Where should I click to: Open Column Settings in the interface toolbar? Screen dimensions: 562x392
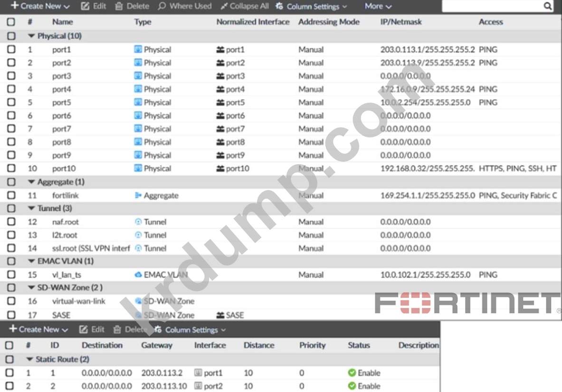pos(311,7)
